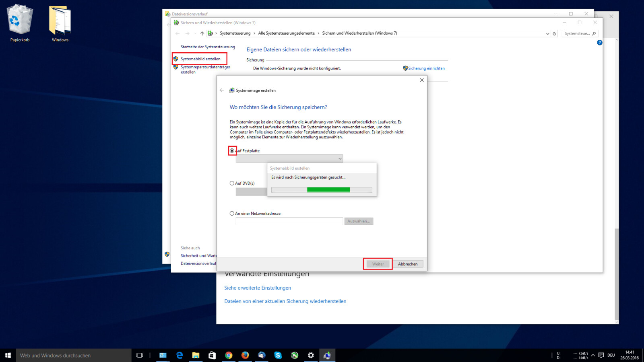Open Thunderbird mail from the taskbar
Viewport: 644px width, 362px height.
262,355
